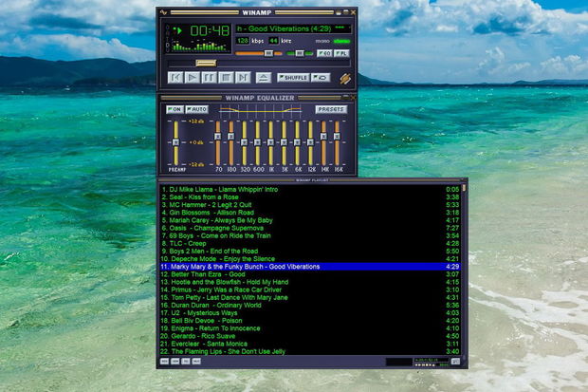This screenshot has height=392, width=588.
Task: Stop playback with the Stop button
Action: point(226,77)
